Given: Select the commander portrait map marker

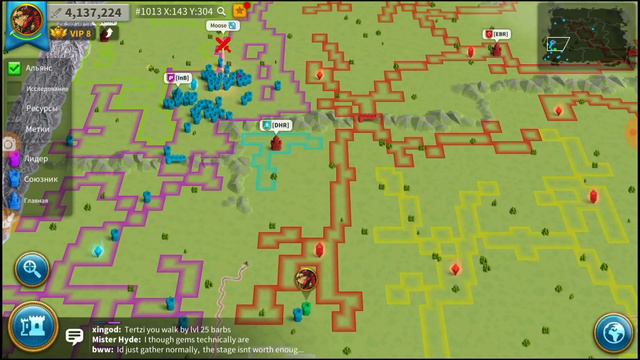Looking at the screenshot, I should coord(306,280).
